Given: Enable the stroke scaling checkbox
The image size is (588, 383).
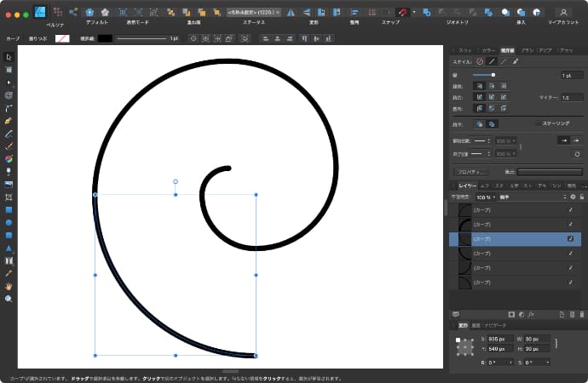Looking at the screenshot, I should click(537, 123).
